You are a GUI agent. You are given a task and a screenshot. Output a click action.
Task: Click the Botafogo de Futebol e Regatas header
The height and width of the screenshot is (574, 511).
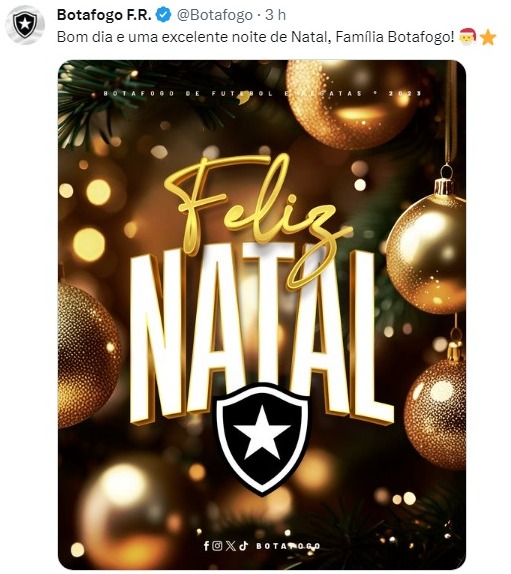tap(262, 93)
